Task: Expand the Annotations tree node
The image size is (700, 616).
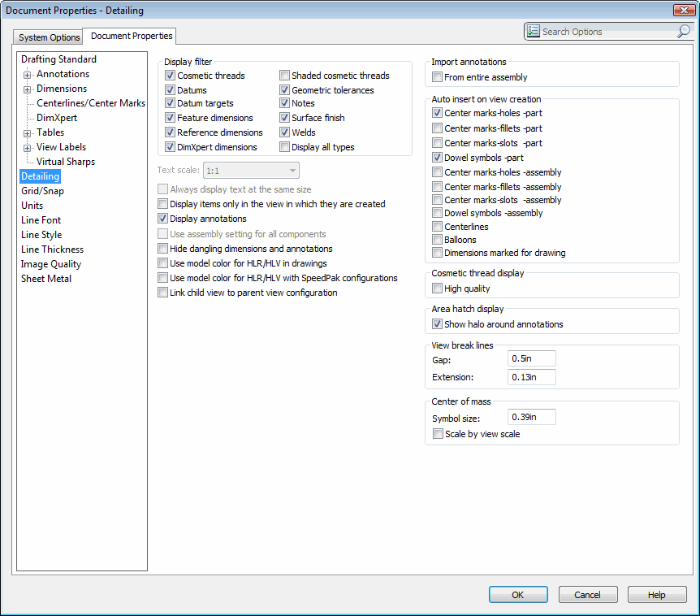Action: tap(28, 75)
